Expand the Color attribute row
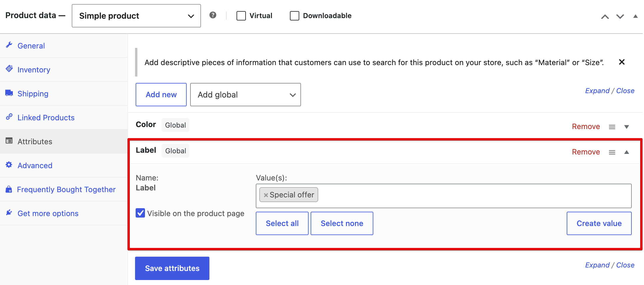Viewport: 644px width, 285px height. tap(626, 127)
